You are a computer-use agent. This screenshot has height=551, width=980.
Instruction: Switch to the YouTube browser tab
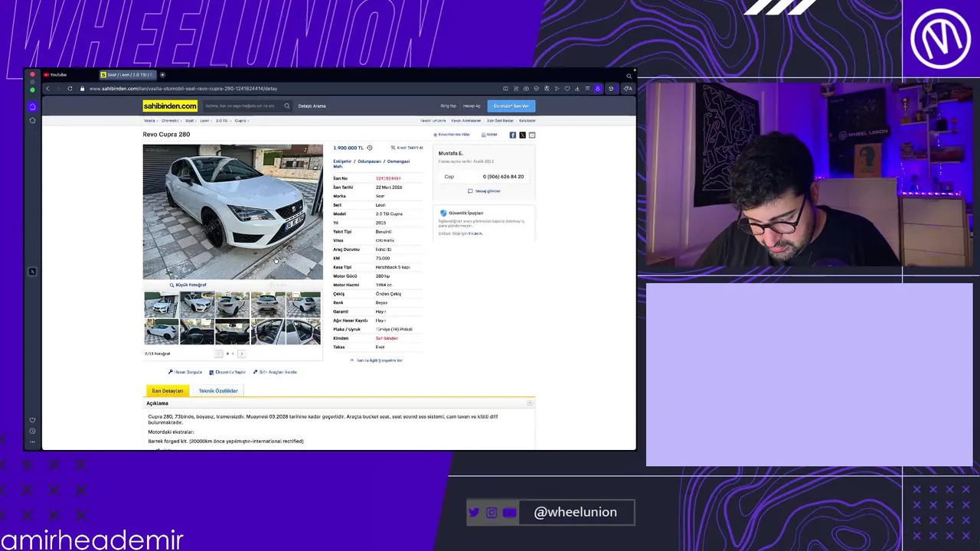(55, 75)
